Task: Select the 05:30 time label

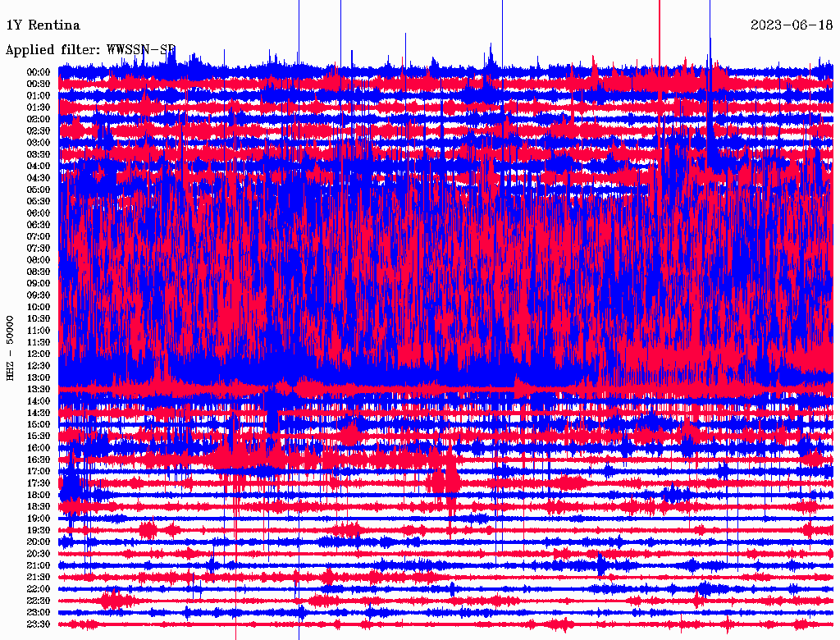Action: click(39, 202)
